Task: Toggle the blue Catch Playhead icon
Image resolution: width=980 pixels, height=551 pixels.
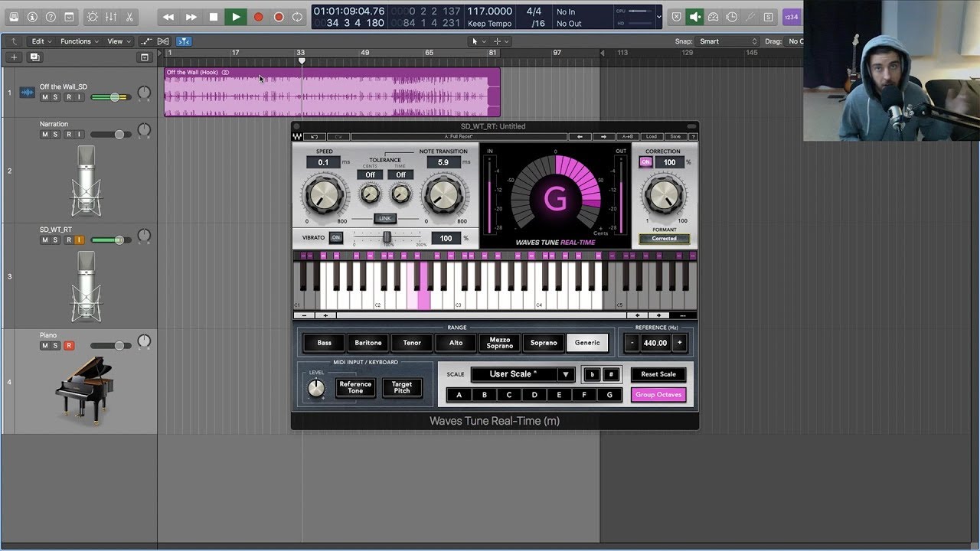Action: [184, 41]
